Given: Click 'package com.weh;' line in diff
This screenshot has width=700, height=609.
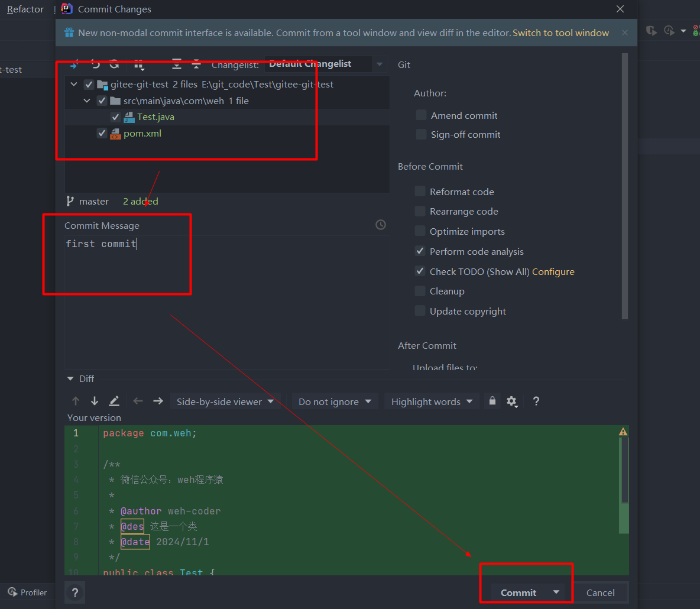Looking at the screenshot, I should (150, 433).
